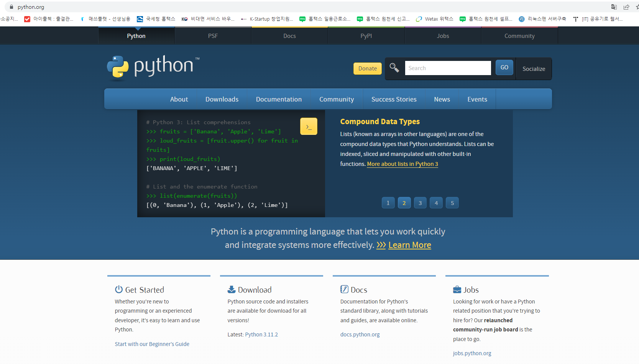Image resolution: width=639 pixels, height=364 pixels.
Task: Open the Socialize dropdown
Action: (534, 69)
